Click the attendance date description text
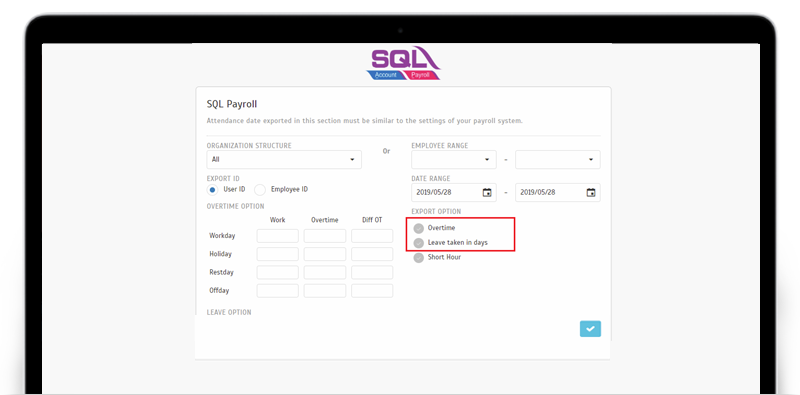The image size is (800, 395). pos(365,121)
